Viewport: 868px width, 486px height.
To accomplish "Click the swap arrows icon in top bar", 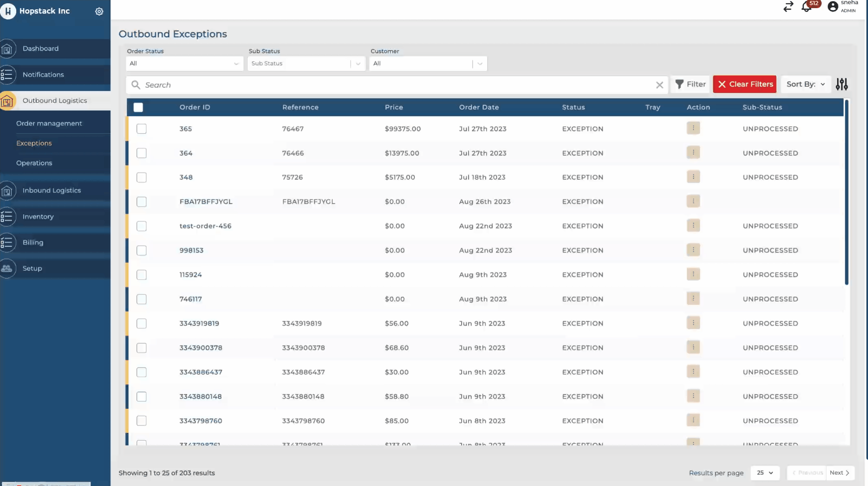I will pyautogui.click(x=788, y=7).
